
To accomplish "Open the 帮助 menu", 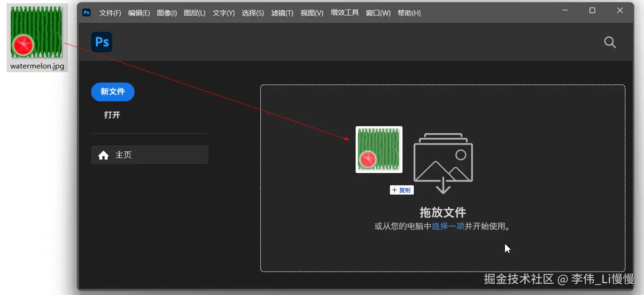I will tap(409, 13).
